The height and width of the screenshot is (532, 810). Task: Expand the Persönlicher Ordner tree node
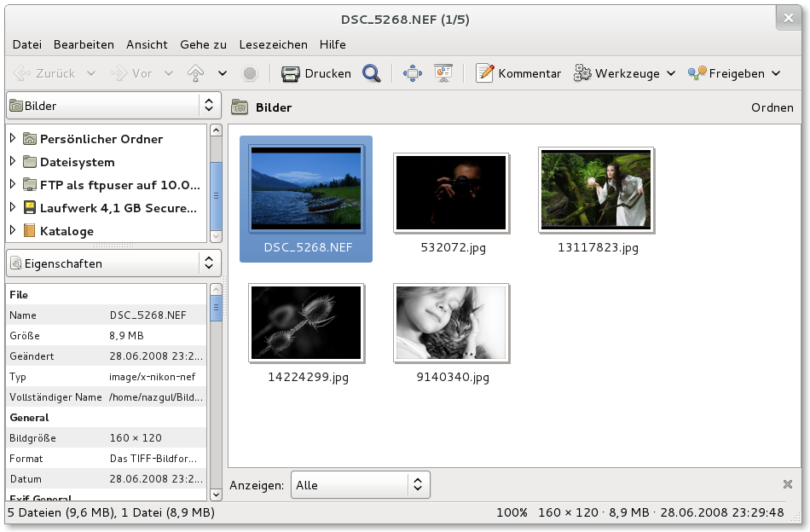(x=13, y=138)
